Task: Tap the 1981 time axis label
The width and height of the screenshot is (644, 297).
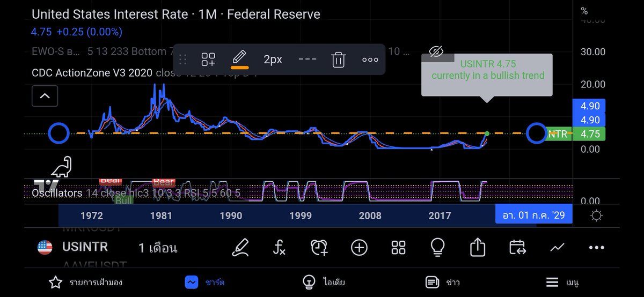Action: [x=161, y=216]
